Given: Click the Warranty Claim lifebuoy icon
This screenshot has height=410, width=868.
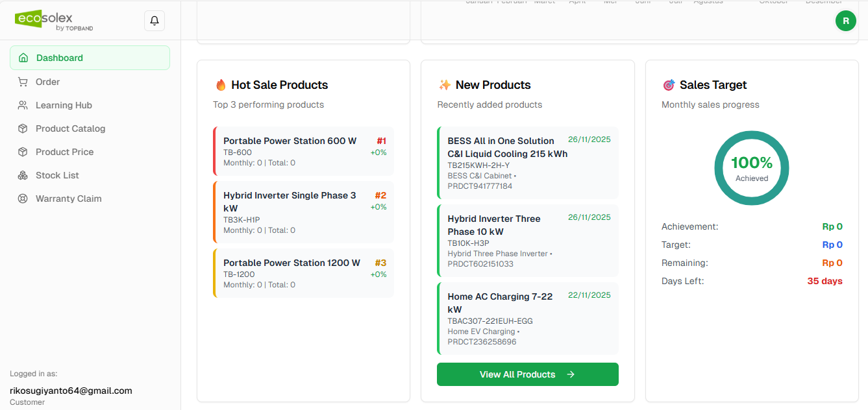Looking at the screenshot, I should click(23, 199).
